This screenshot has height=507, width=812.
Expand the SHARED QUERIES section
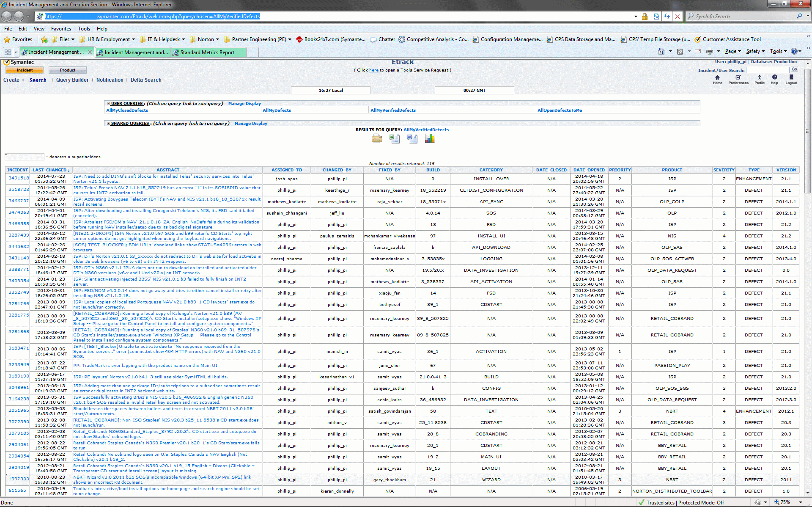(x=108, y=124)
